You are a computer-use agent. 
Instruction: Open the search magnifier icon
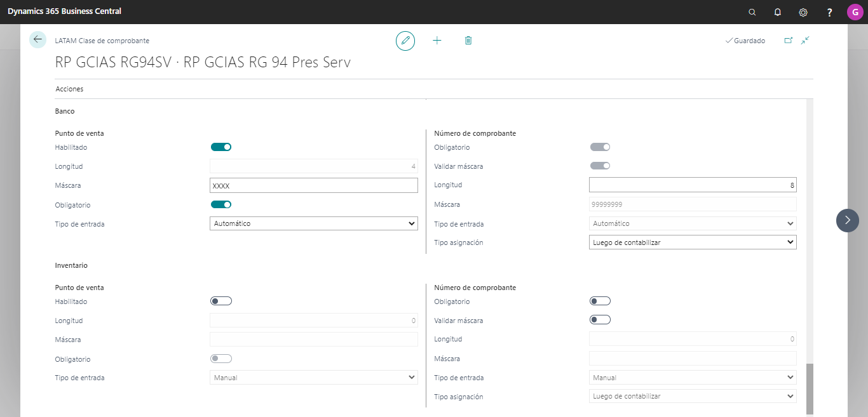point(752,12)
